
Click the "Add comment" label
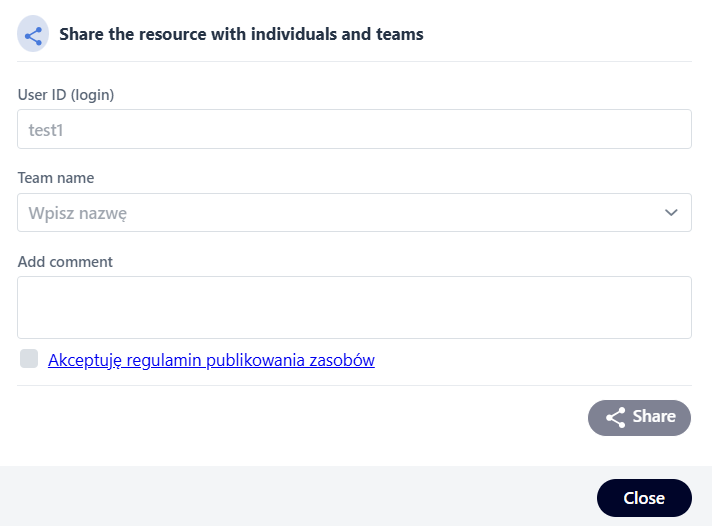pos(65,262)
